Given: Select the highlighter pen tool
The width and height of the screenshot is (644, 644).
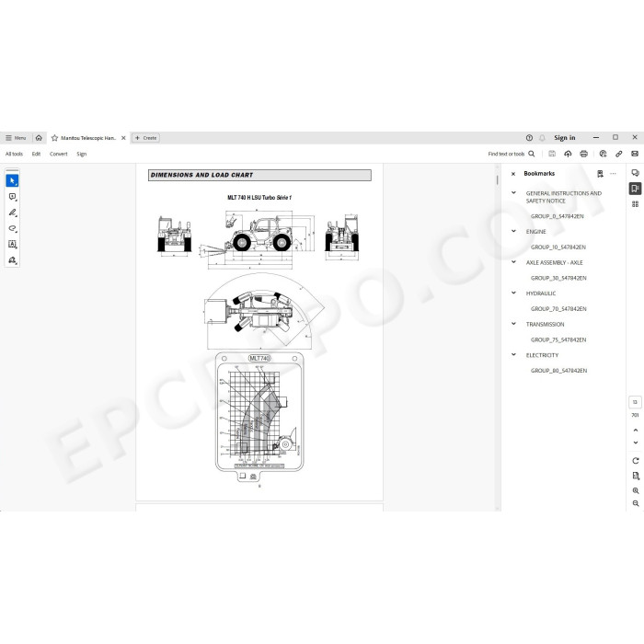Looking at the screenshot, I should point(12,213).
